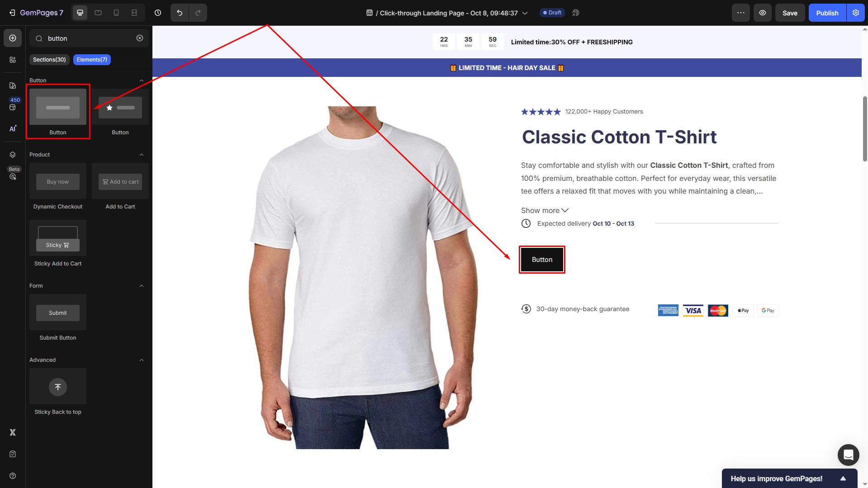868x488 pixels.
Task: Open AI assistant sidebar icon
Action: pos(13,128)
